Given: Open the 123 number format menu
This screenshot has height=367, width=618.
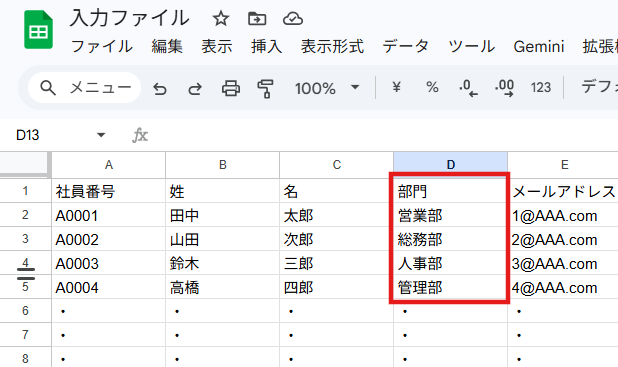Looking at the screenshot, I should click(x=540, y=87).
